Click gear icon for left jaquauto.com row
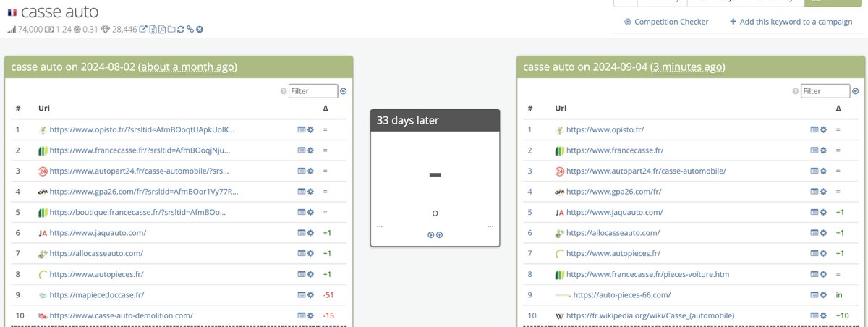 pyautogui.click(x=310, y=233)
